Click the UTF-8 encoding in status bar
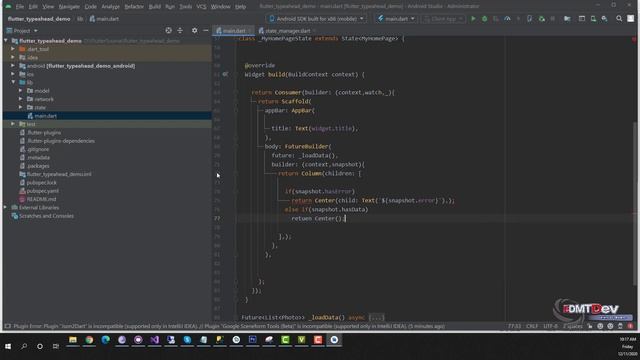640x360 pixels. point(550,326)
